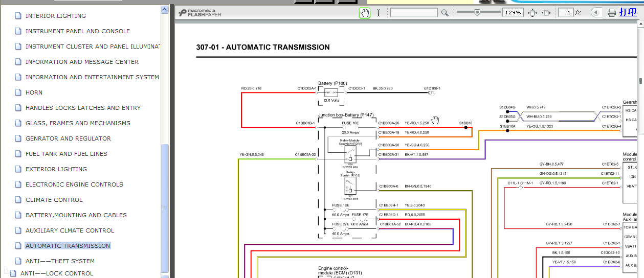The image size is (644, 278).
Task: Open the HORN entry
Action: pyautogui.click(x=34, y=92)
